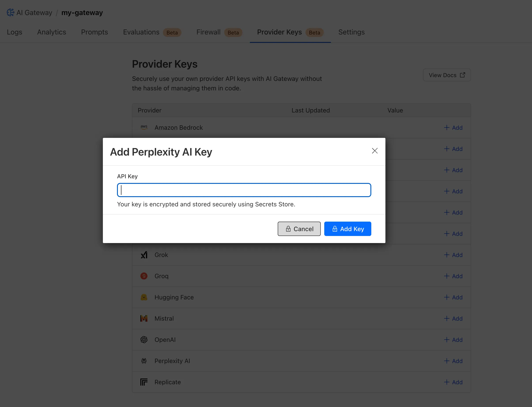532x407 pixels.
Task: Click the external-link icon on View Docs
Action: click(x=462, y=75)
